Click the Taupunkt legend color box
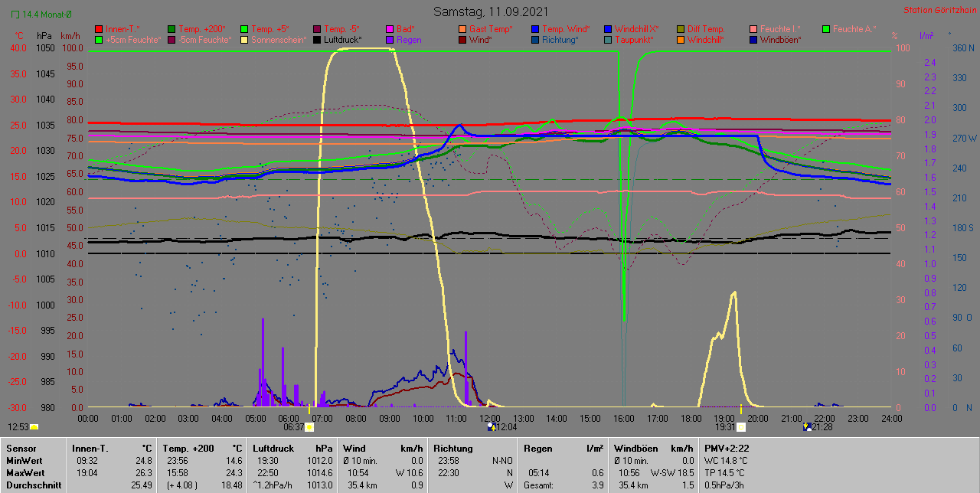This screenshot has width=980, height=493. [x=608, y=40]
